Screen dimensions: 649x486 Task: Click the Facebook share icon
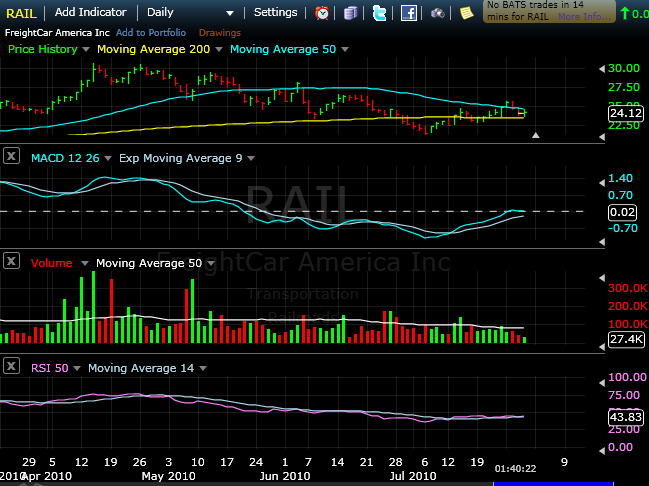pos(408,13)
